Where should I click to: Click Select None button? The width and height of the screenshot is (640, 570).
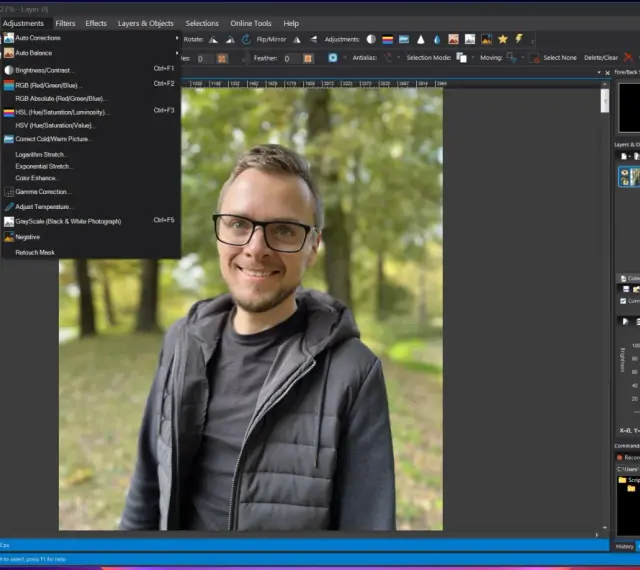560,58
